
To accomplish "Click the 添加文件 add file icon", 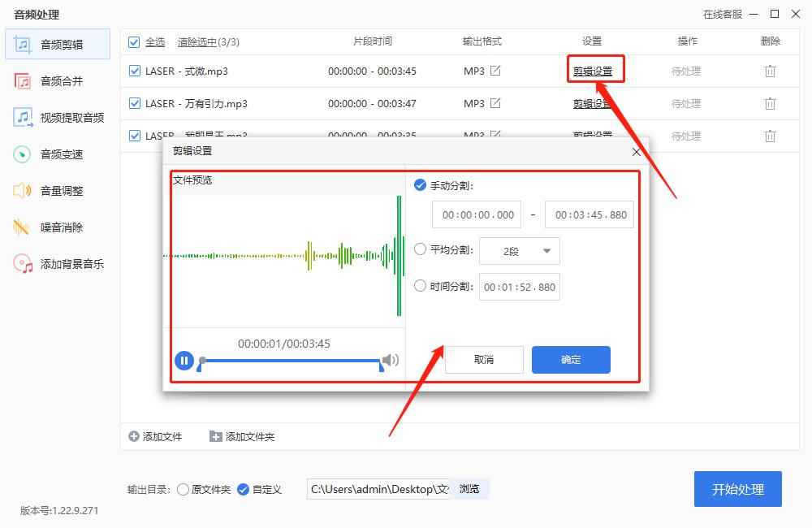I will click(x=132, y=435).
